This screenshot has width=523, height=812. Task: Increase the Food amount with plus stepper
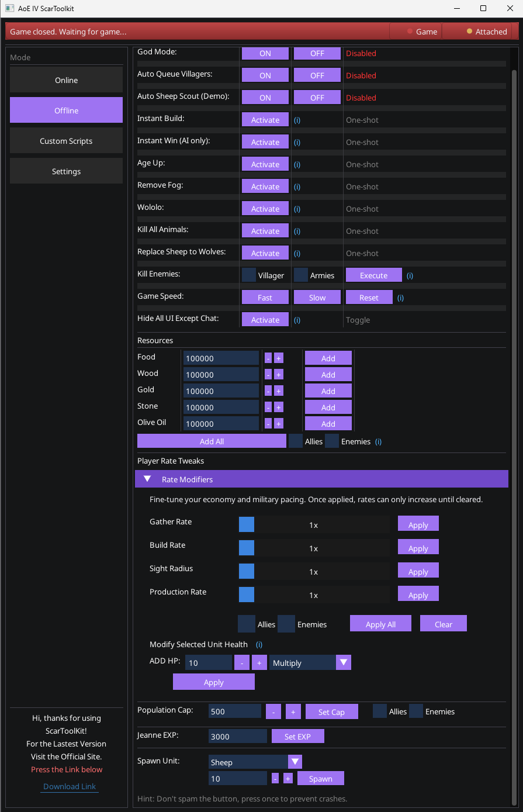pos(278,357)
